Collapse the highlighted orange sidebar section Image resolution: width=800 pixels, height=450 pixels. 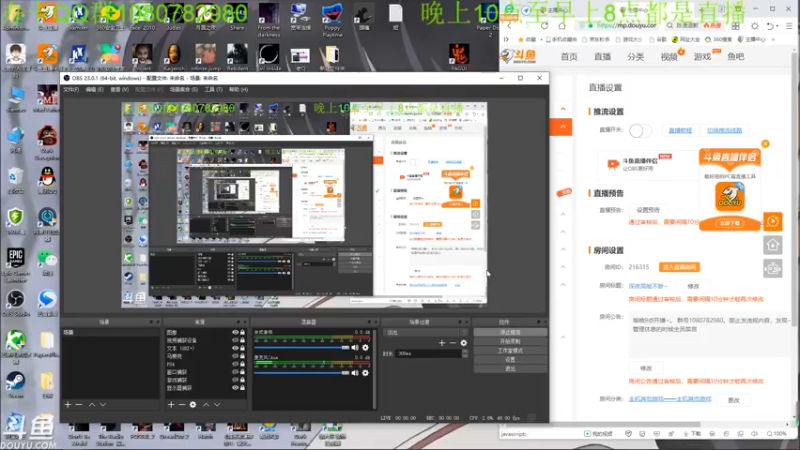[x=563, y=127]
